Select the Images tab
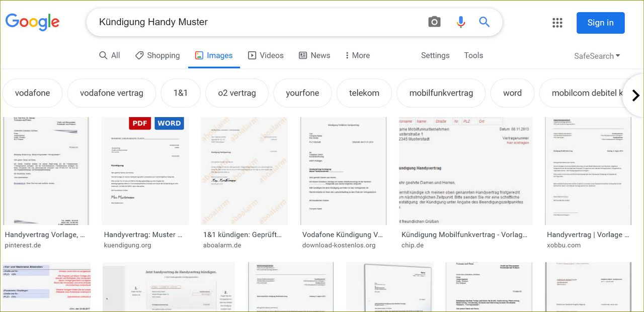Viewport: 644px width, 312px height. [x=214, y=55]
